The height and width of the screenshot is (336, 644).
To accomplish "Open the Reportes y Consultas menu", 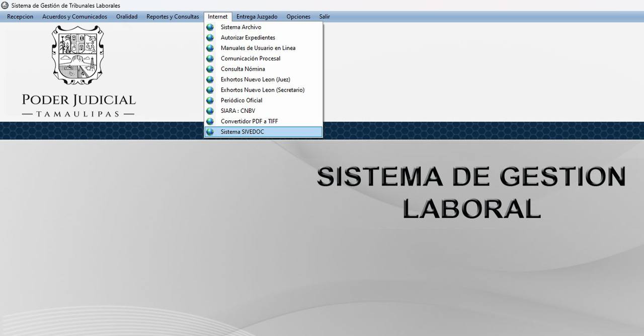I will pyautogui.click(x=172, y=16).
